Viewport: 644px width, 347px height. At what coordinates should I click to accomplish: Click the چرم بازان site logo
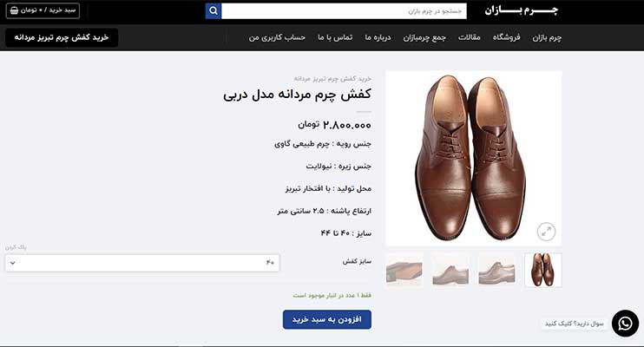point(522,10)
